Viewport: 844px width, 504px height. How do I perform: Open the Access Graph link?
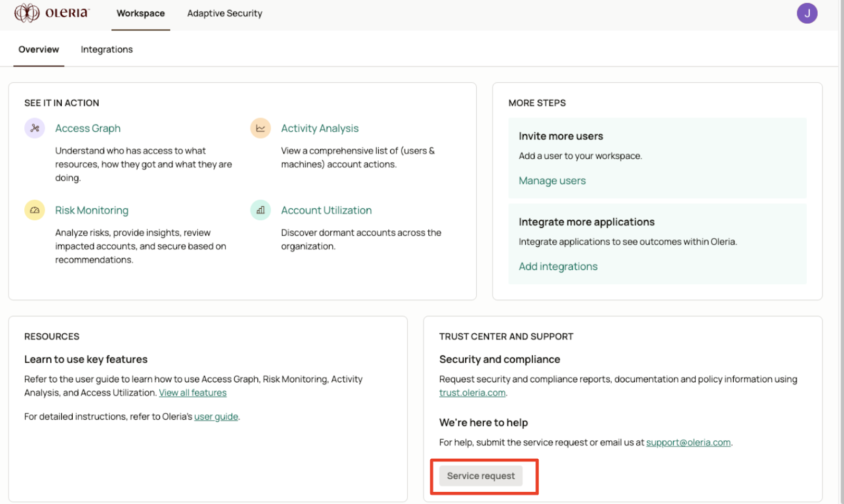click(x=88, y=128)
